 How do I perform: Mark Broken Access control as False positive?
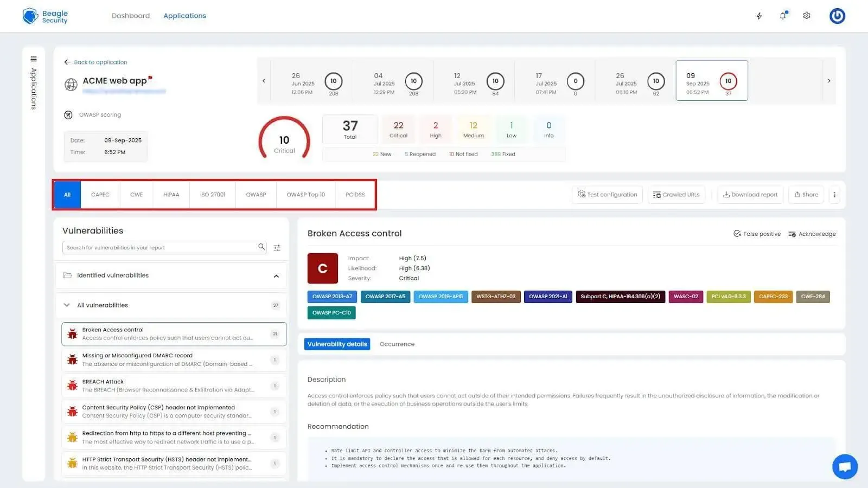click(757, 234)
